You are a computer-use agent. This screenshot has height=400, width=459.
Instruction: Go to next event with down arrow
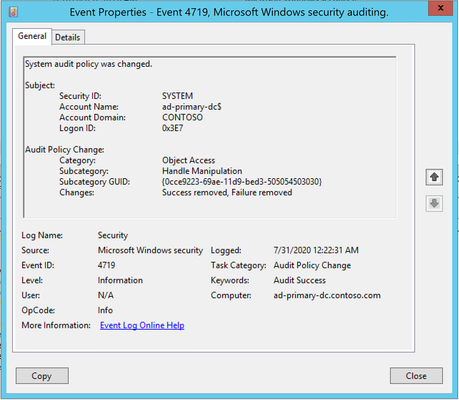[x=434, y=203]
